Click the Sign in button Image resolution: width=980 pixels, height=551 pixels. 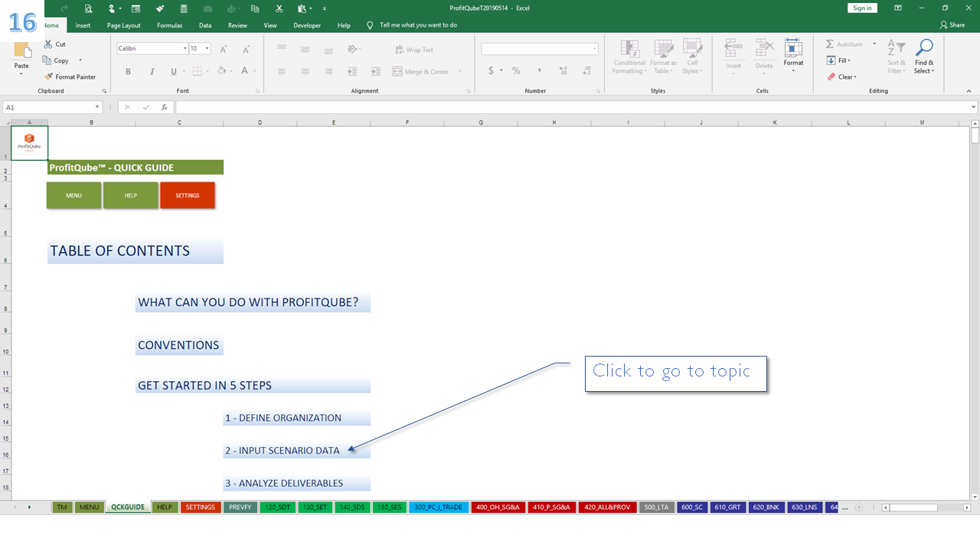[x=862, y=8]
